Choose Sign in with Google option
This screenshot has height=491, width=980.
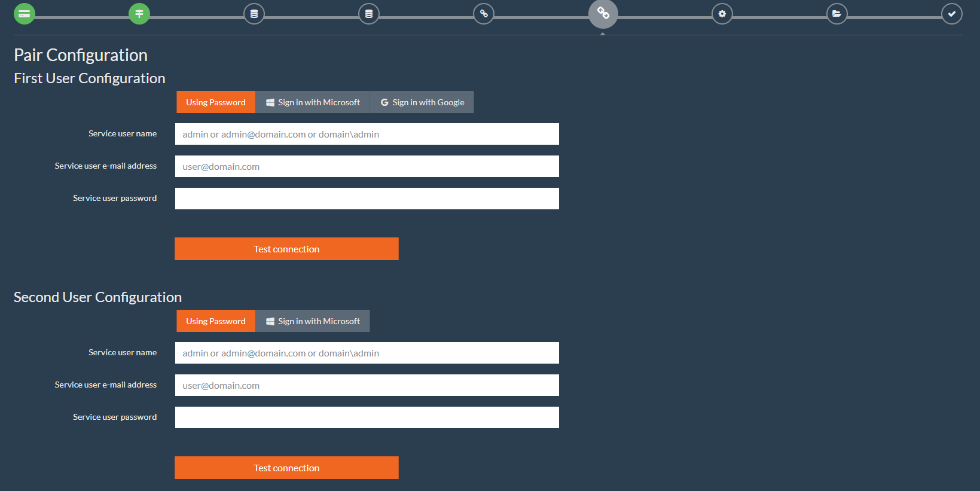[x=422, y=102]
